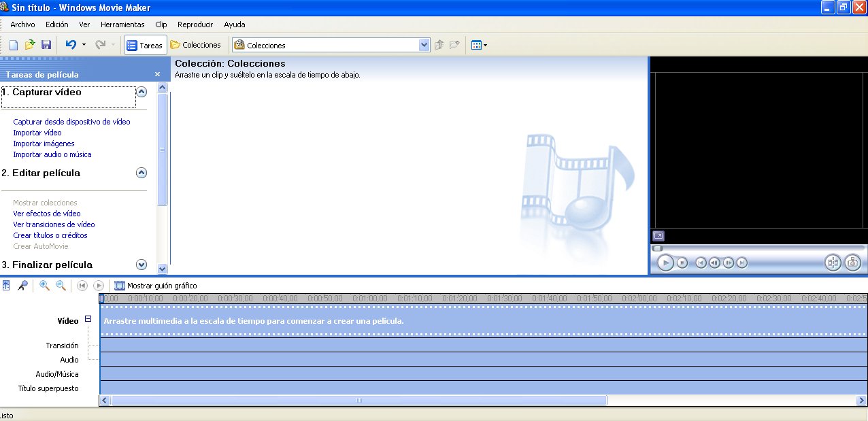
Task: Click the play timeline button
Action: (x=99, y=286)
